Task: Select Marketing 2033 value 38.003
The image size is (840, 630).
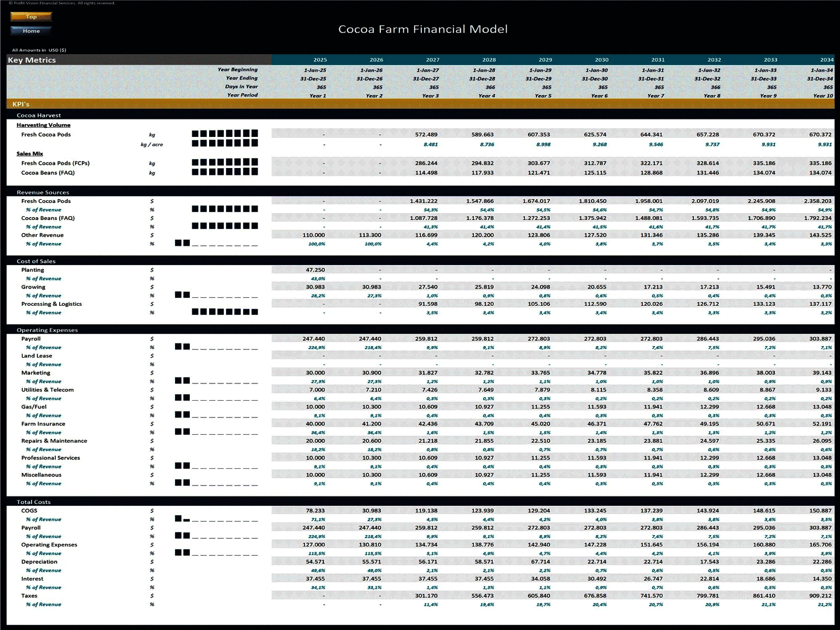Action: coord(766,373)
